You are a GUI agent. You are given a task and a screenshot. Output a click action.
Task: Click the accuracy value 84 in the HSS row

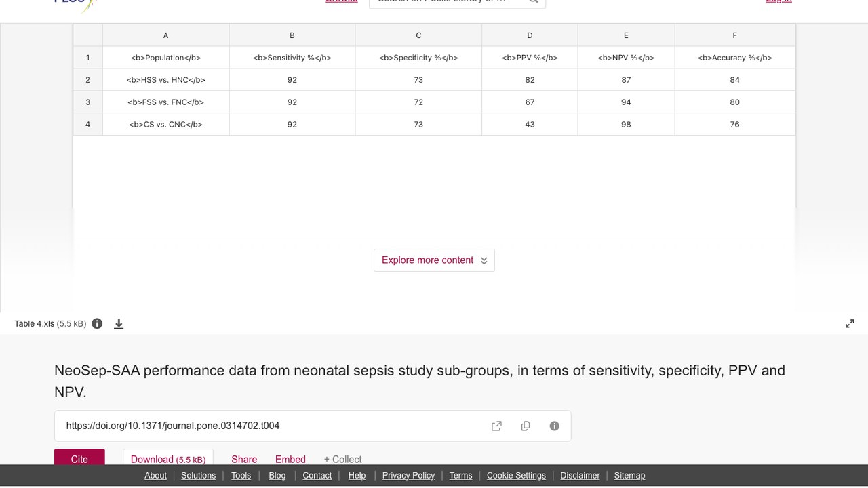(734, 80)
